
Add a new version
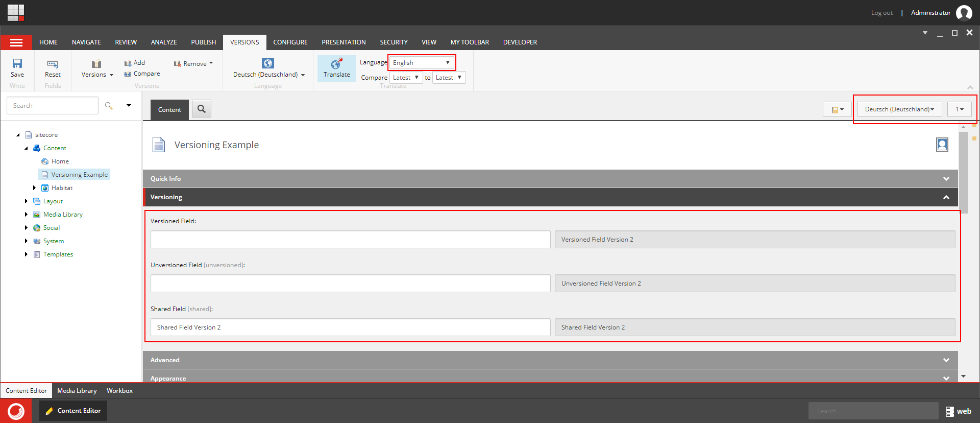(135, 63)
